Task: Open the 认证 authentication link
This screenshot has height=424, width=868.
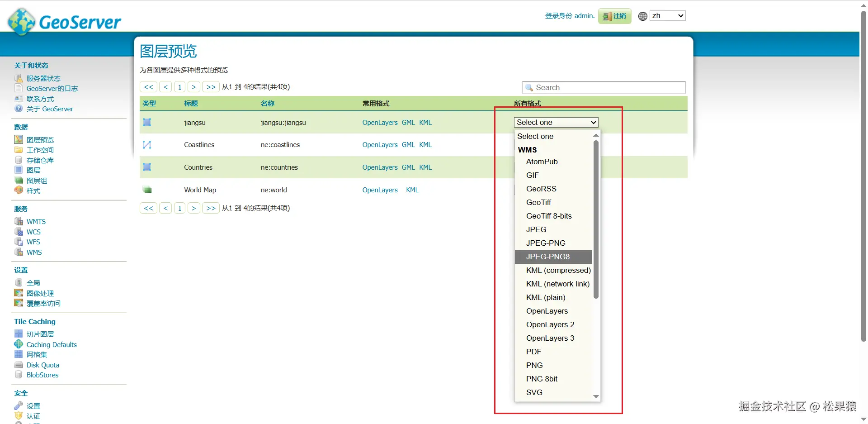Action: tap(33, 416)
